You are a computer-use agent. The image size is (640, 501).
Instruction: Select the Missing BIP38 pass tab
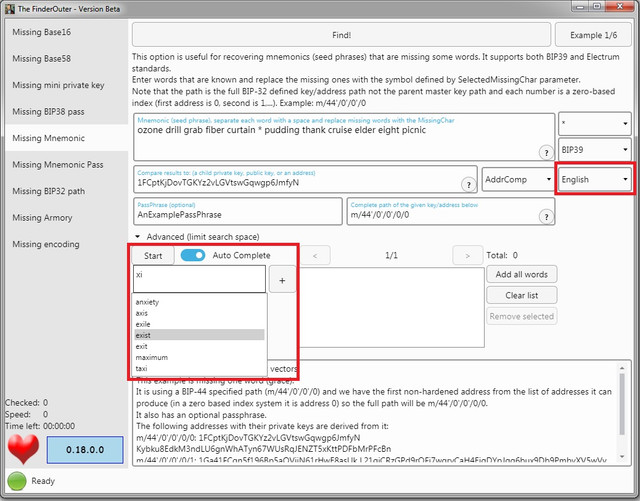[x=67, y=111]
